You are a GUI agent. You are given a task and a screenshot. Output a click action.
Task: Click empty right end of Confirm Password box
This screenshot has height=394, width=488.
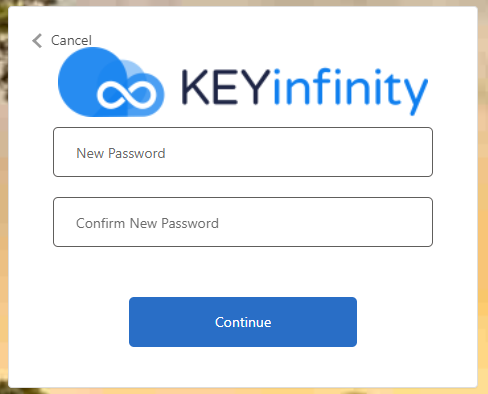click(x=383, y=222)
